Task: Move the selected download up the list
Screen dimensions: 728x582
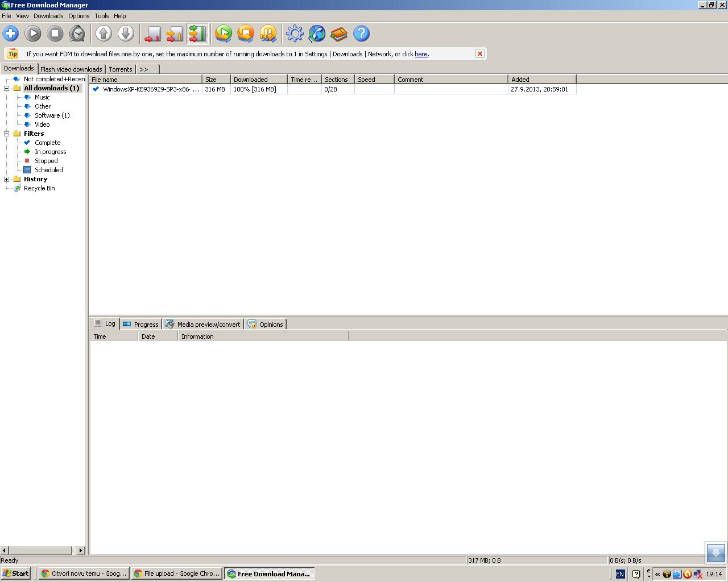Action: [104, 34]
